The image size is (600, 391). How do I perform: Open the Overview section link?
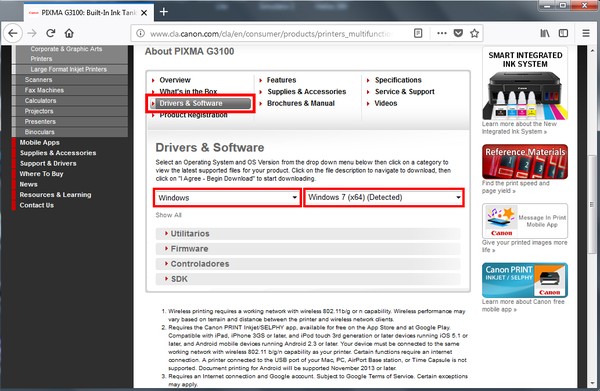pyautogui.click(x=175, y=80)
